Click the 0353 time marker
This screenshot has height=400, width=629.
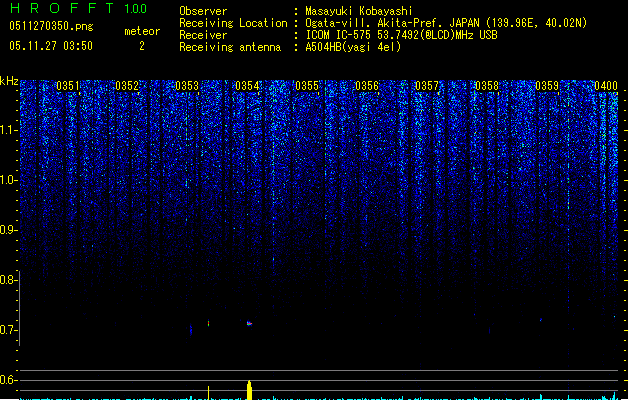pos(187,86)
